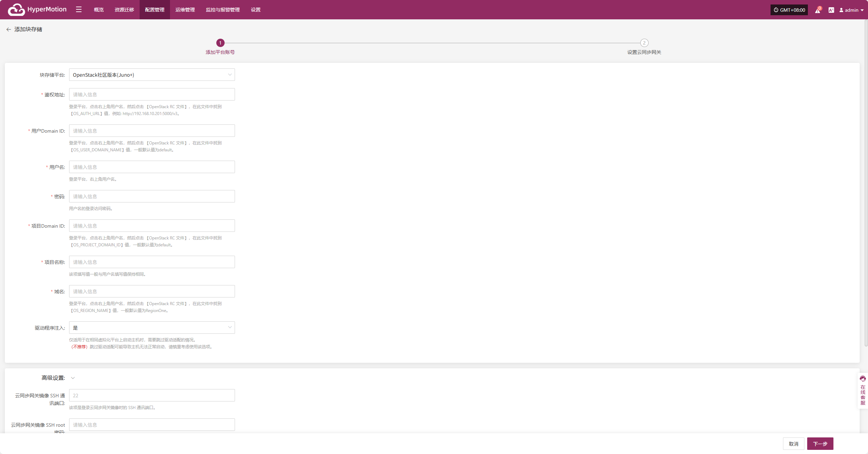868x454 pixels.
Task: Click the page vertical scrollbar
Action: pyautogui.click(x=866, y=183)
